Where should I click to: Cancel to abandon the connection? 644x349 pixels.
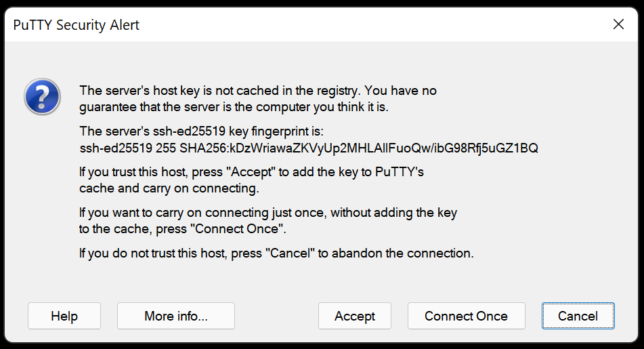(x=578, y=316)
